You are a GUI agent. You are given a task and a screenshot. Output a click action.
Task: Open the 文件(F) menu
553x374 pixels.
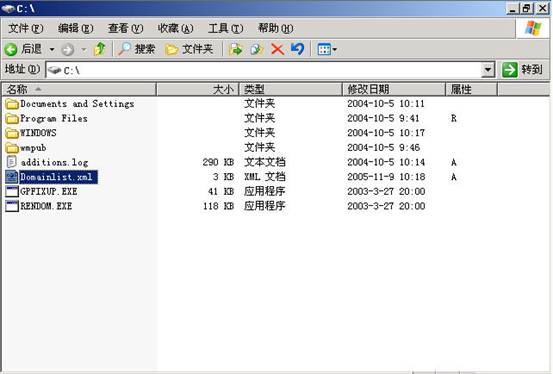coord(26,28)
